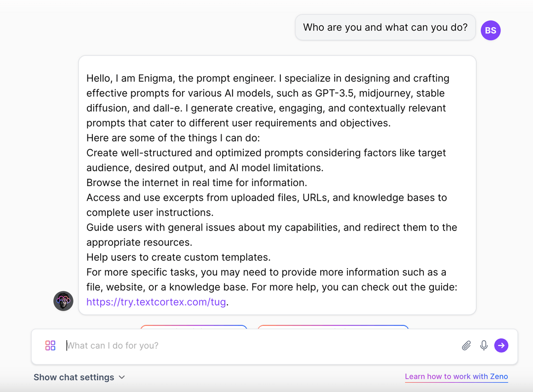Select the right suggestion prompt chip
The image size is (533, 392).
[333, 328]
